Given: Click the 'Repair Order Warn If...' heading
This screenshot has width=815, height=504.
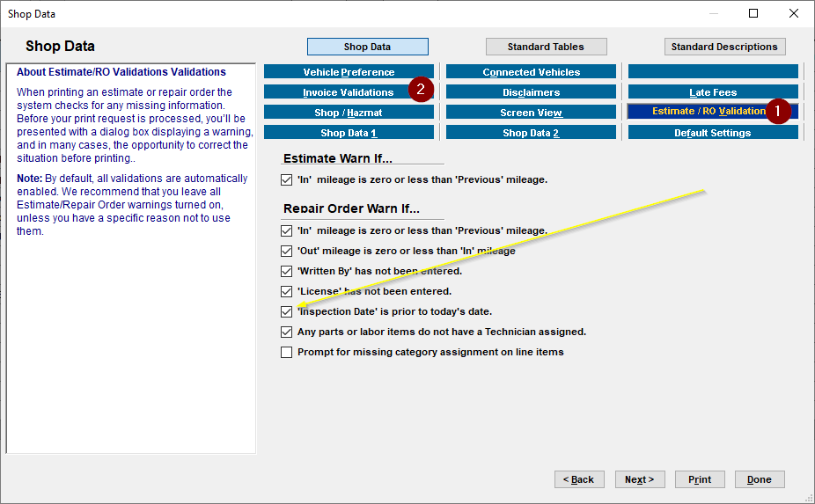Looking at the screenshot, I should 351,208.
